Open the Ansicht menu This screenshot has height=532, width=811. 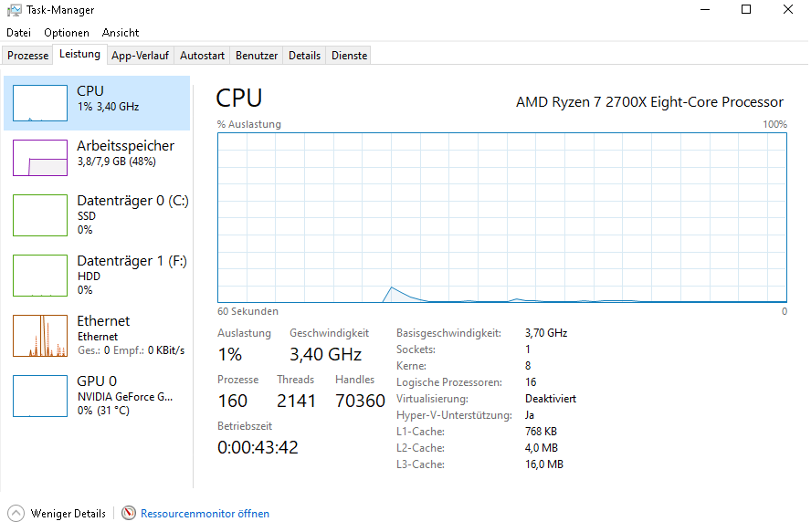[121, 33]
